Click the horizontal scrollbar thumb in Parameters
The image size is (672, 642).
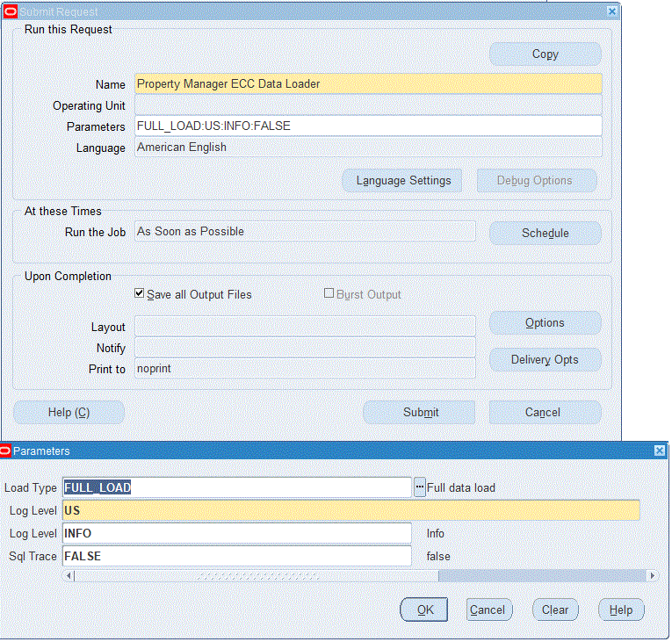coord(257,575)
